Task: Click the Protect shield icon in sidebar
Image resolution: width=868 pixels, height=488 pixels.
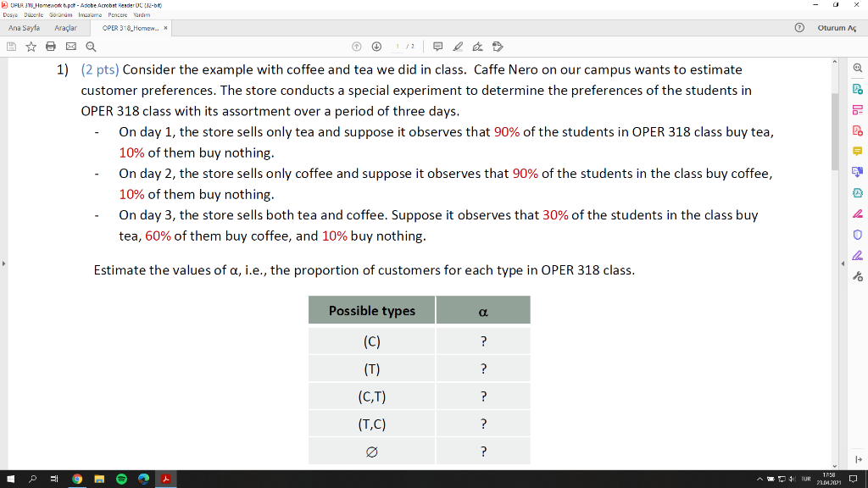Action: pyautogui.click(x=858, y=235)
